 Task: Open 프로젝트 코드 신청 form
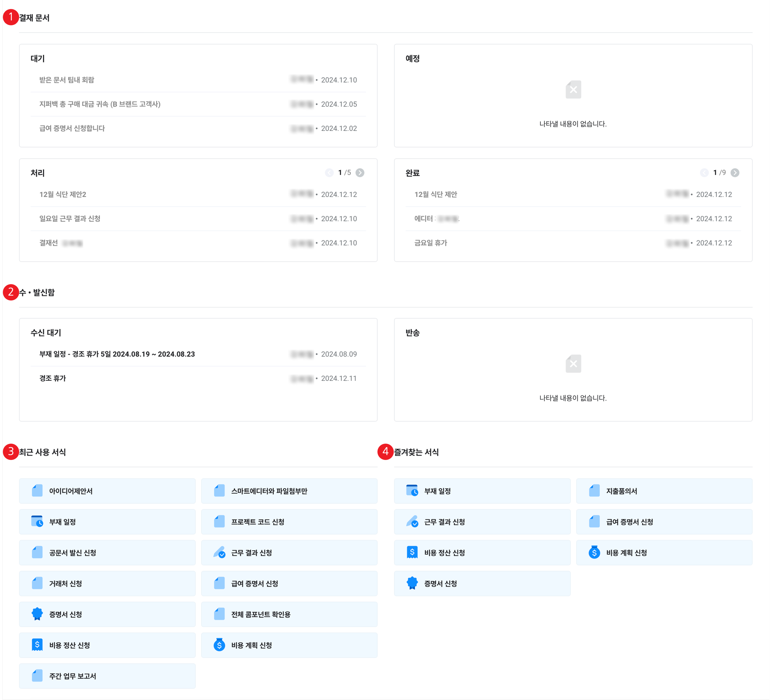[257, 522]
